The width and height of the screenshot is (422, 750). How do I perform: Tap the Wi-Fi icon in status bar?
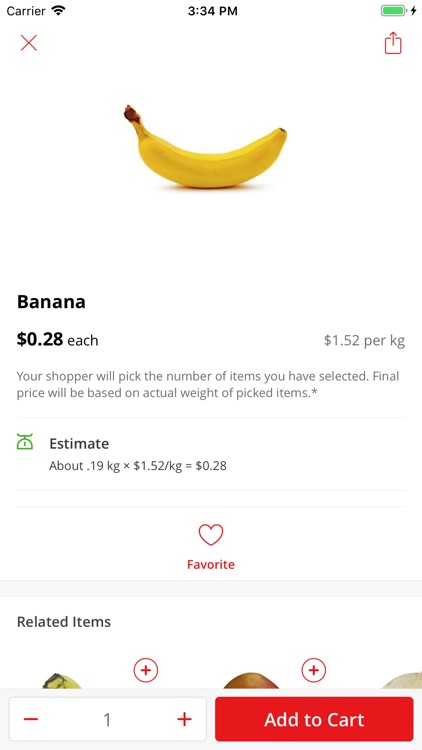(58, 11)
